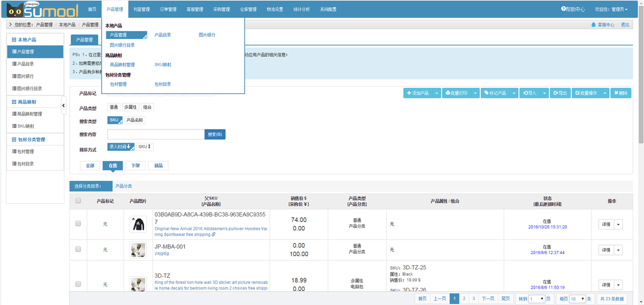Screen dimensions: 644x305
Task: Click into the 搜索内容 search text field
Action: (x=156, y=135)
